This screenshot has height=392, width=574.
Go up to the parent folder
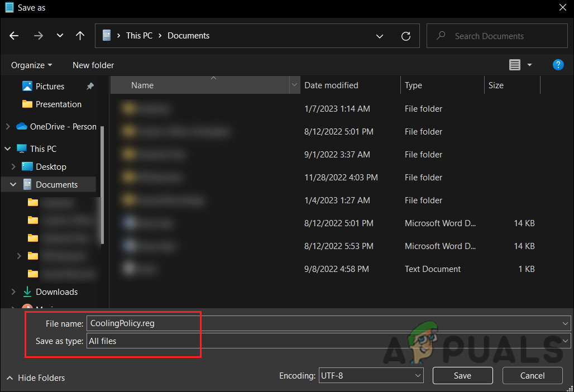[x=80, y=36]
